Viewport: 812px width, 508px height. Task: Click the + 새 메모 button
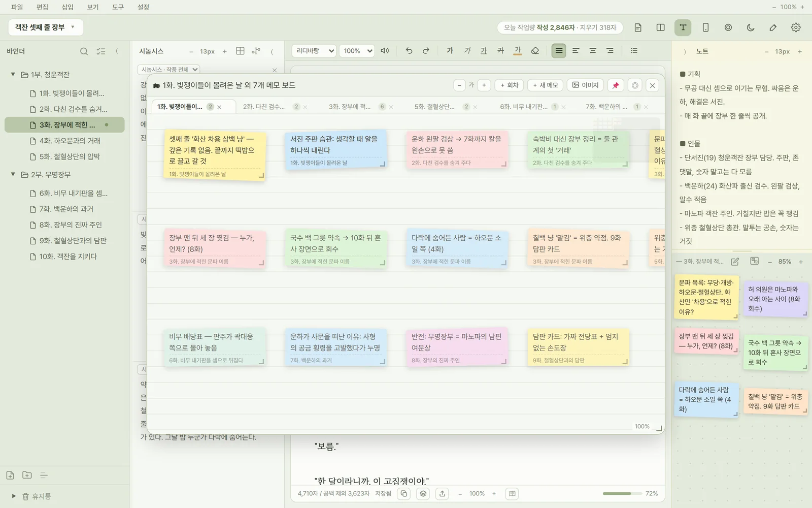coord(546,85)
